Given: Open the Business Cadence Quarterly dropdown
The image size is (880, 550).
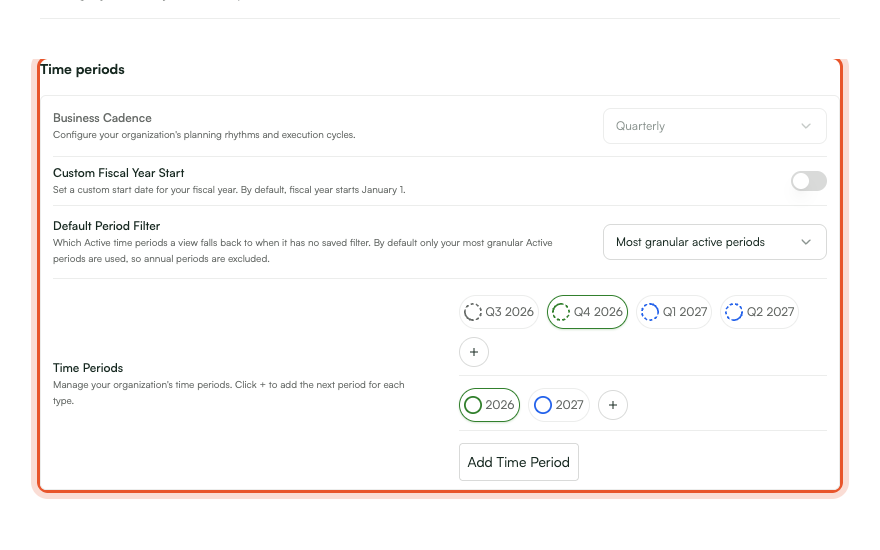Looking at the screenshot, I should coord(714,126).
